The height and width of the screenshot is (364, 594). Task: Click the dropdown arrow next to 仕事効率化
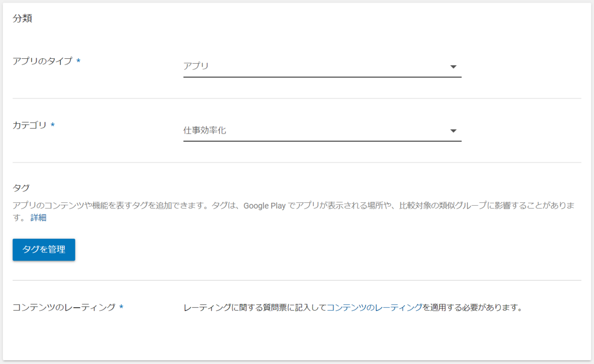453,131
